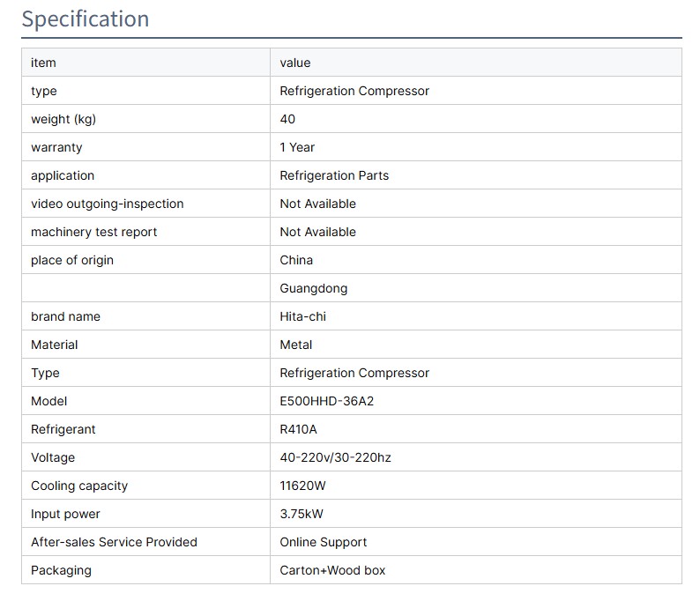The width and height of the screenshot is (700, 601).
Task: Select the 'Metal' material value
Action: pyautogui.click(x=296, y=345)
